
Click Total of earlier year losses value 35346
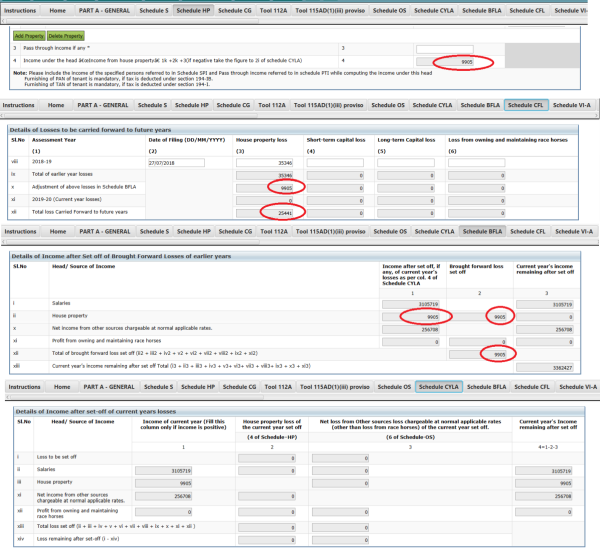[264, 175]
